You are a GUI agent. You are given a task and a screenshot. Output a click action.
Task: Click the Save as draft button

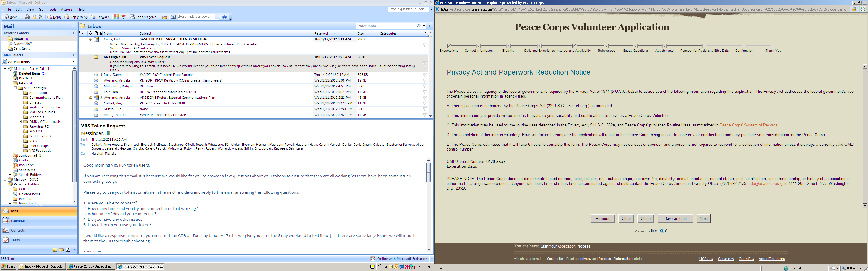coord(675,219)
